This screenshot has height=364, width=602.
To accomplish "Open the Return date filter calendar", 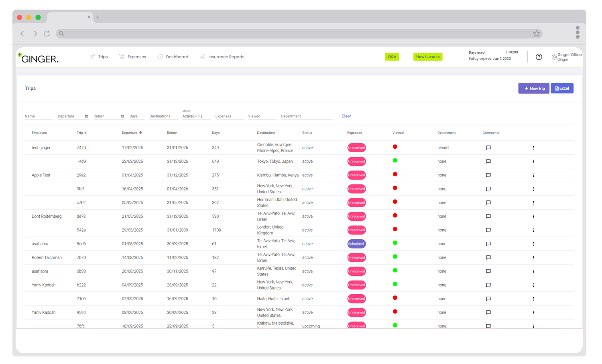I will point(122,116).
